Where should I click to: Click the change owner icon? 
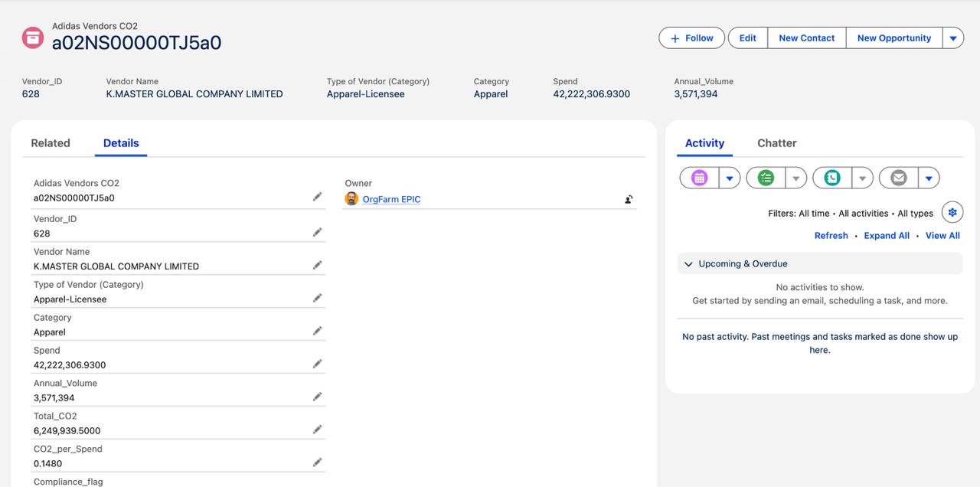(629, 199)
